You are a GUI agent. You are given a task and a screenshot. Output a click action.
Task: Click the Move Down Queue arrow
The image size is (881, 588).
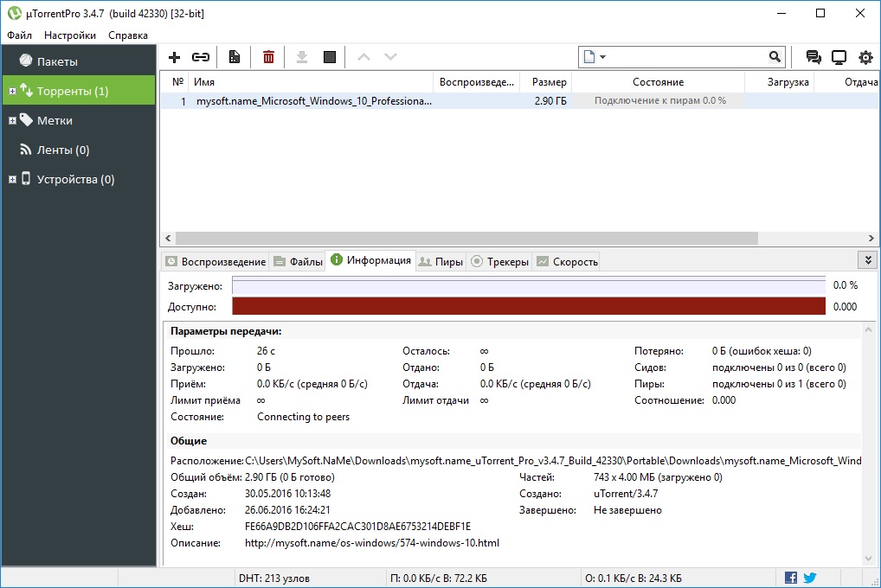tap(390, 57)
